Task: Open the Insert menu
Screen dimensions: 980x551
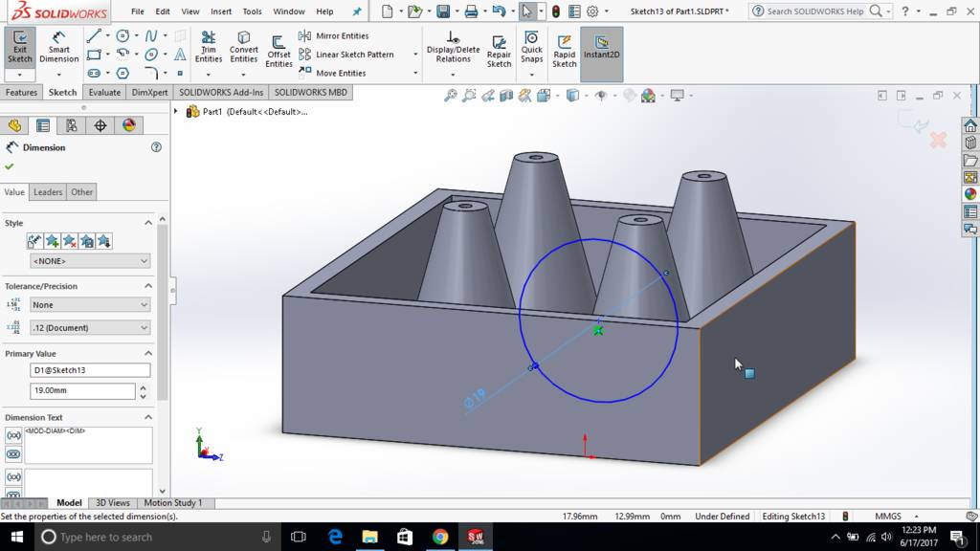Action: (x=221, y=11)
